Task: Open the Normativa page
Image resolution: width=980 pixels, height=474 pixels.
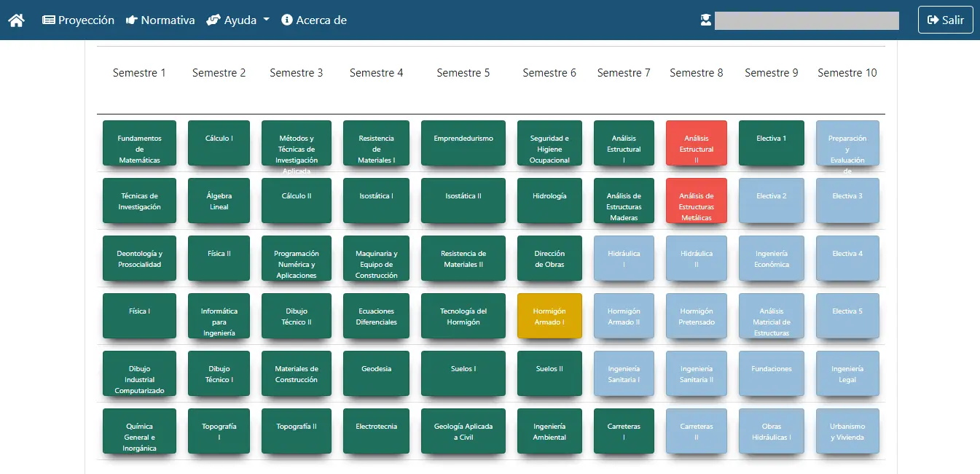Action: [160, 20]
